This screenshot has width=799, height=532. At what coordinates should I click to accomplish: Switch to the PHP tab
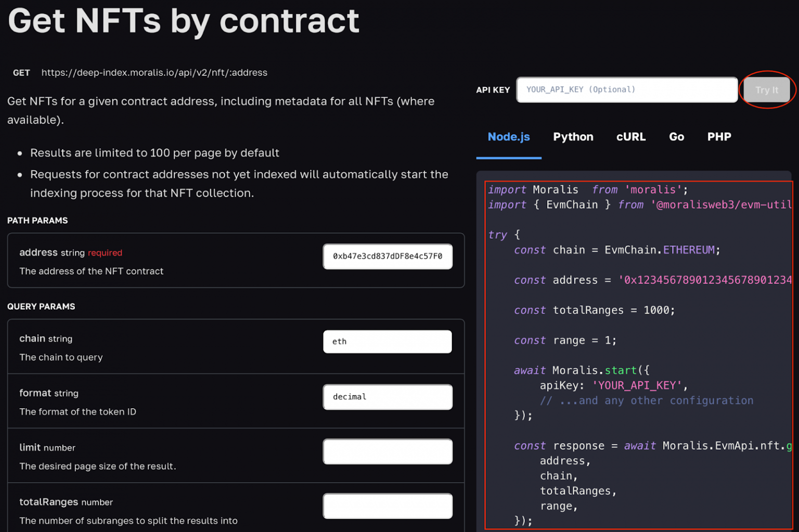[719, 137]
